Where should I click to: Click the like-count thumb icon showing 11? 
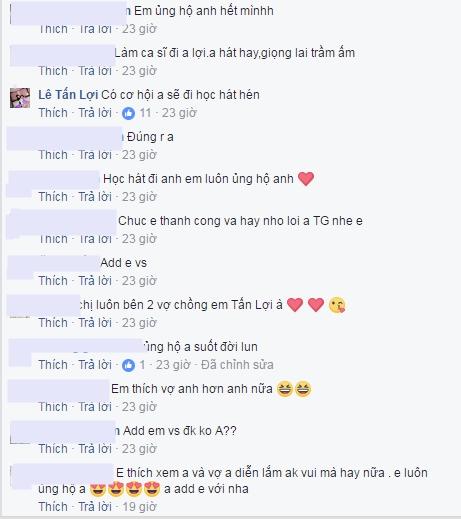pos(128,113)
